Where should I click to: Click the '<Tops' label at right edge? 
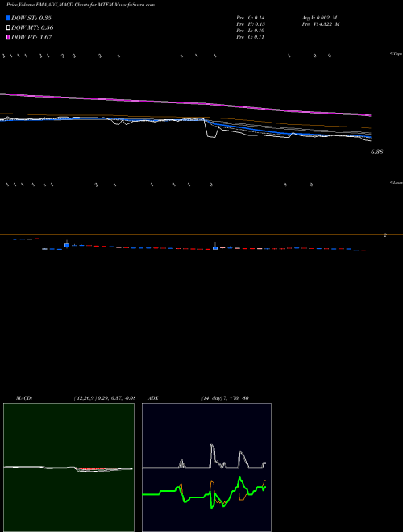tap(396, 54)
